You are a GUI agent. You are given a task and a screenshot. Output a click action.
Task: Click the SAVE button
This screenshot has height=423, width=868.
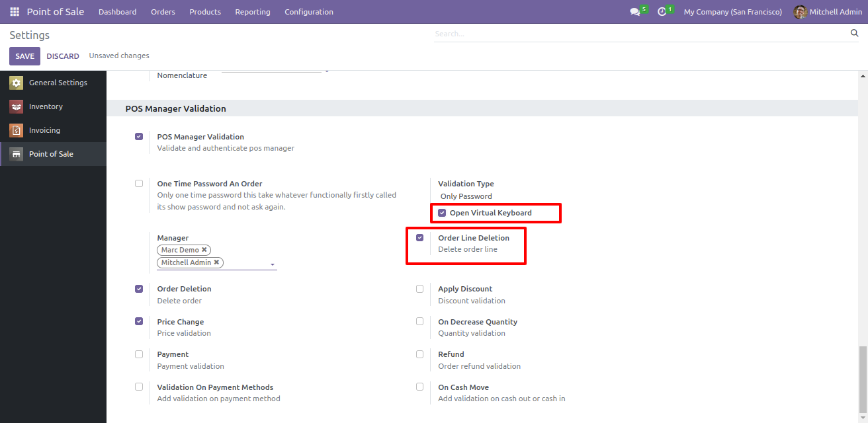tap(24, 56)
